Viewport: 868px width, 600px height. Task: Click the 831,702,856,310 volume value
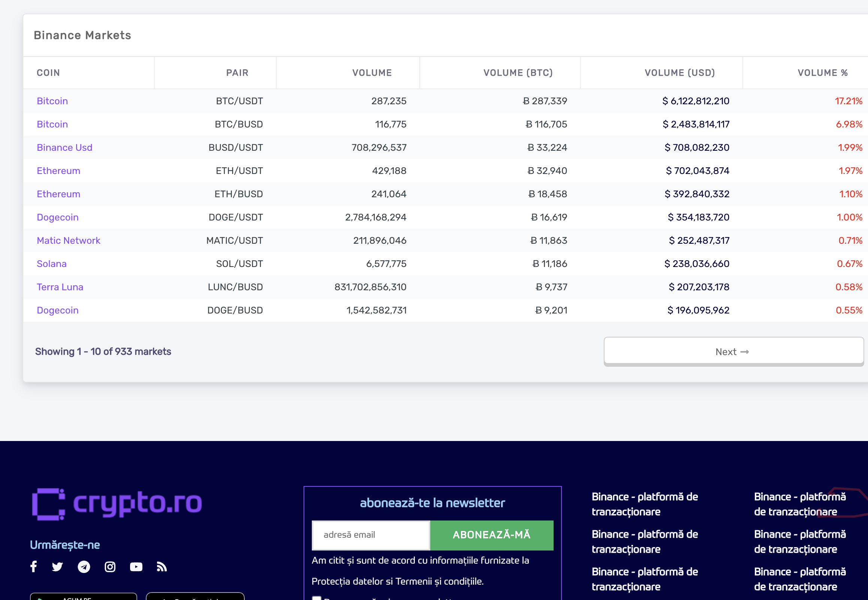tap(371, 287)
